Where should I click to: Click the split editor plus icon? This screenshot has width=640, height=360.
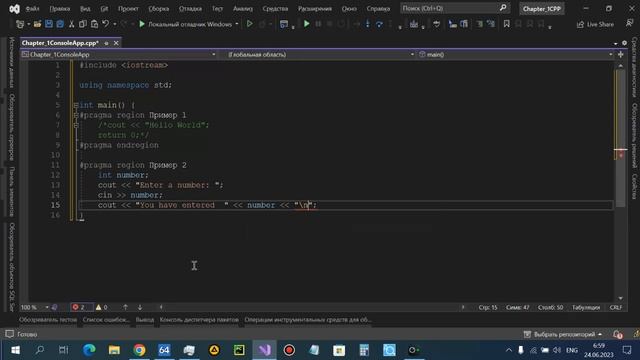coord(620,54)
